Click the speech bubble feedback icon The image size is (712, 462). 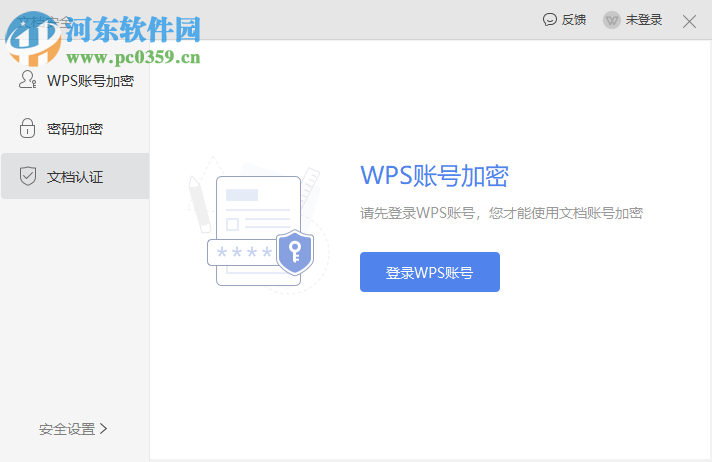click(x=549, y=20)
